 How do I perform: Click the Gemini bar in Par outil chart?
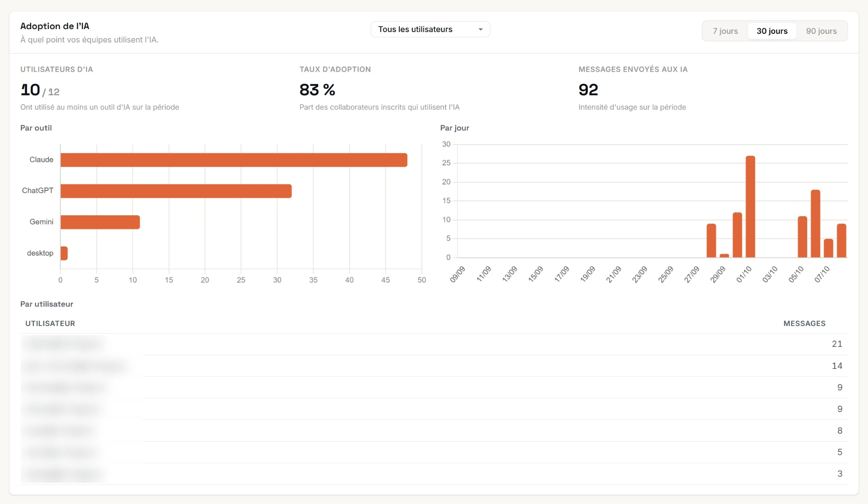pos(100,222)
